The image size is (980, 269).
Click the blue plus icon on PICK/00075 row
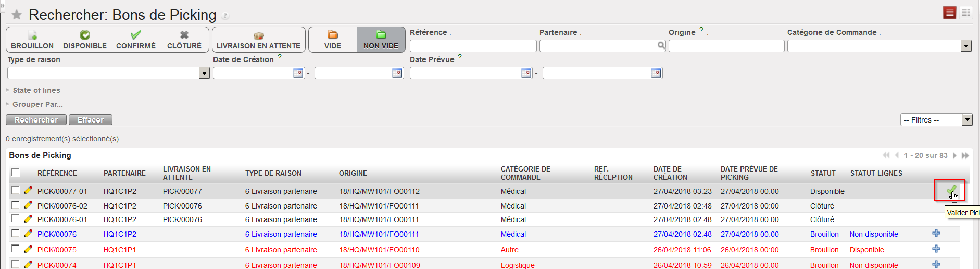(x=936, y=249)
